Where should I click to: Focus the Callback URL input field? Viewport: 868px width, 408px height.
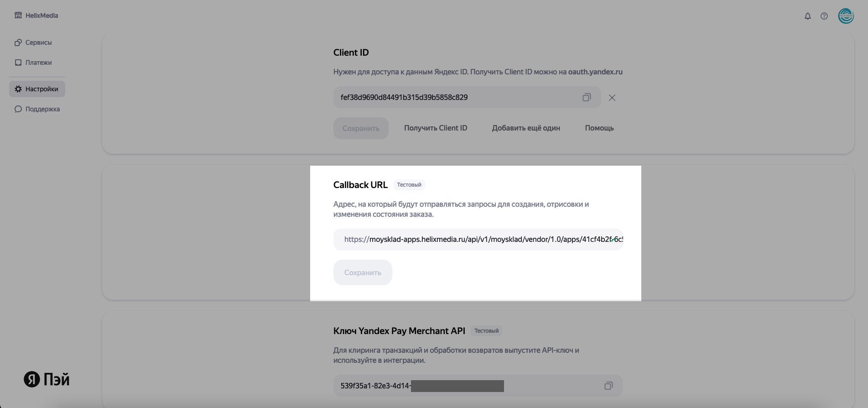(478, 240)
